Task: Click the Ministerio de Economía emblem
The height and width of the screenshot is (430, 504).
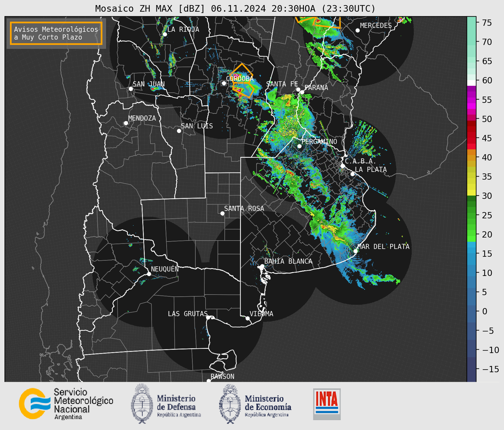Action: click(230, 404)
